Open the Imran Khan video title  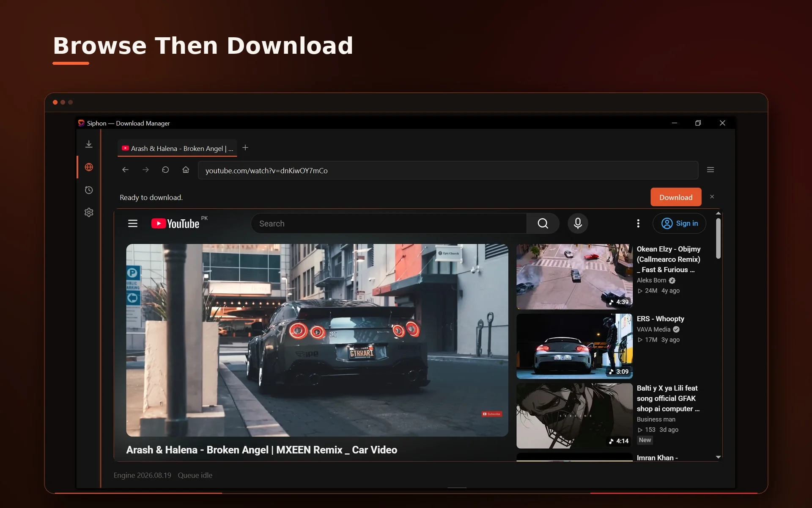657,458
